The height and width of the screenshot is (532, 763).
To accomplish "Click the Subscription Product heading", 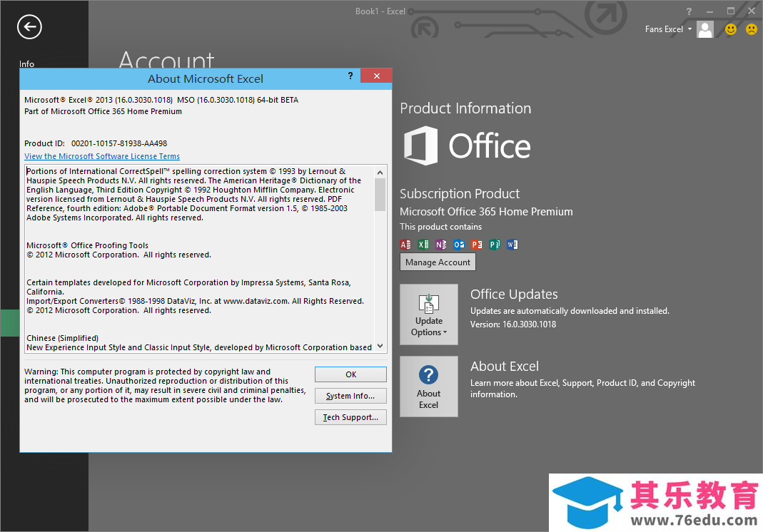I will click(x=460, y=193).
